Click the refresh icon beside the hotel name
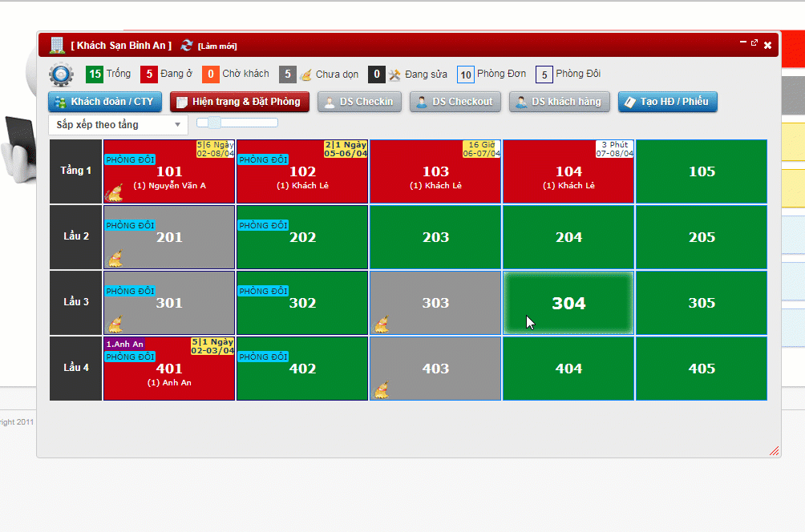This screenshot has width=805, height=532. point(187,46)
